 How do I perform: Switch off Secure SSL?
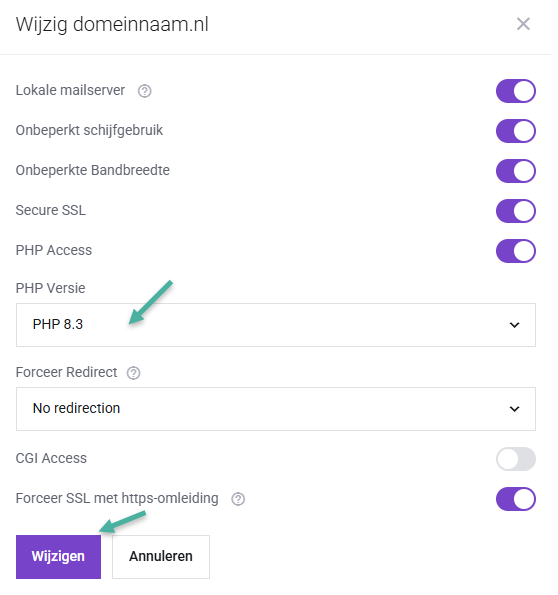click(x=515, y=211)
